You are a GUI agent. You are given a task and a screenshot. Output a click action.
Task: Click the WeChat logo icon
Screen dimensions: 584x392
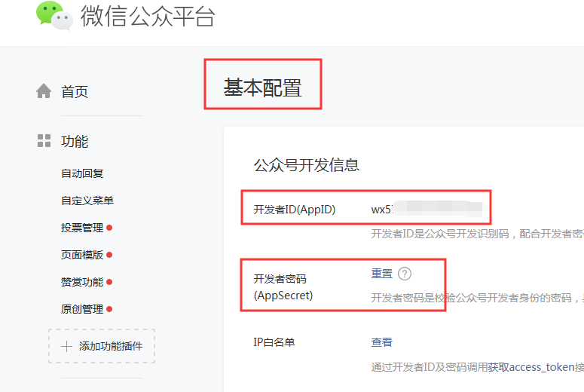click(54, 15)
